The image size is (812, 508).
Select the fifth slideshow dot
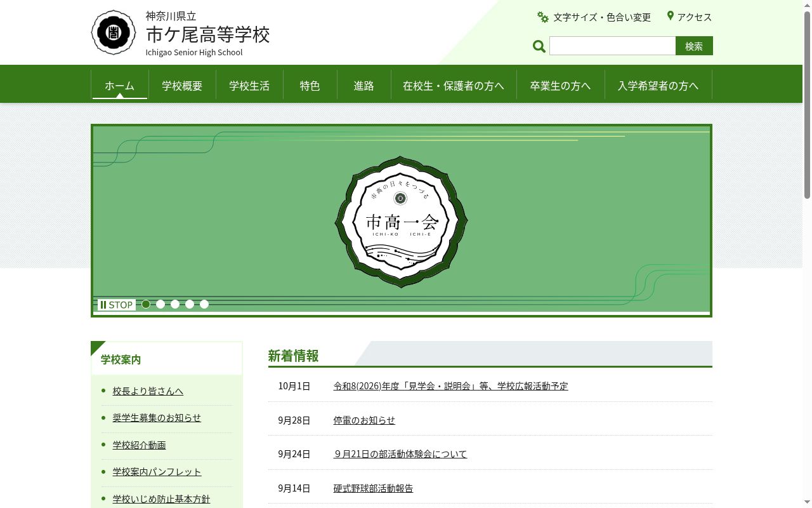(x=204, y=304)
